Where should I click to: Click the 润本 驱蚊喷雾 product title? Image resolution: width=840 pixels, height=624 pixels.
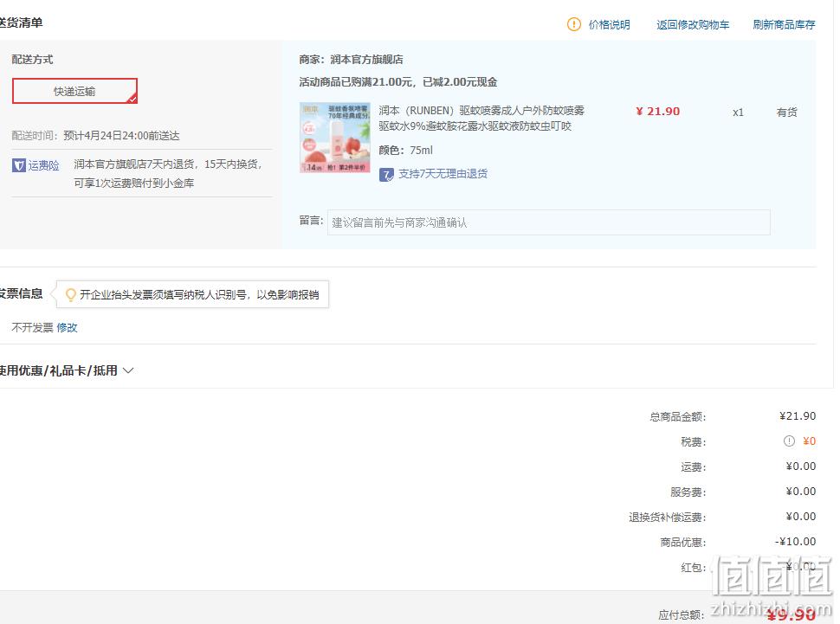(x=481, y=119)
